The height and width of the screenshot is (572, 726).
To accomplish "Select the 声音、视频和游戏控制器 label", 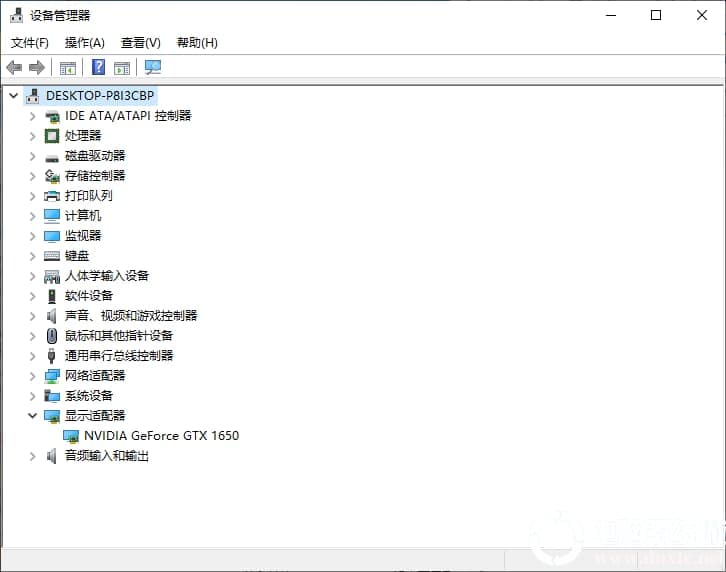I will 131,316.
